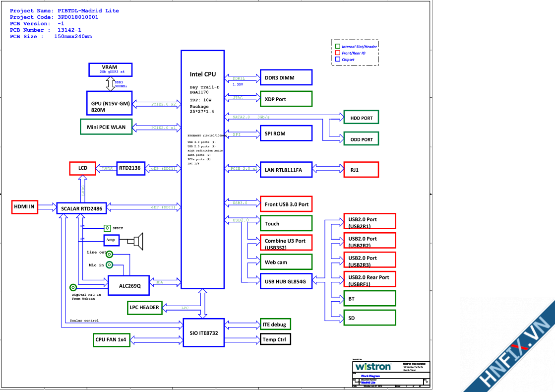
Task: Click the red Front/Rear IO legend square
Action: tap(338, 53)
